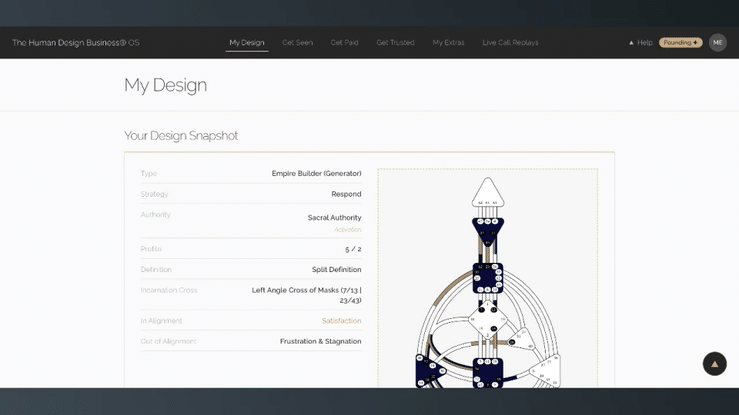The height and width of the screenshot is (415, 739).
Task: Click the head center triangle in bodygraph
Action: [x=488, y=193]
